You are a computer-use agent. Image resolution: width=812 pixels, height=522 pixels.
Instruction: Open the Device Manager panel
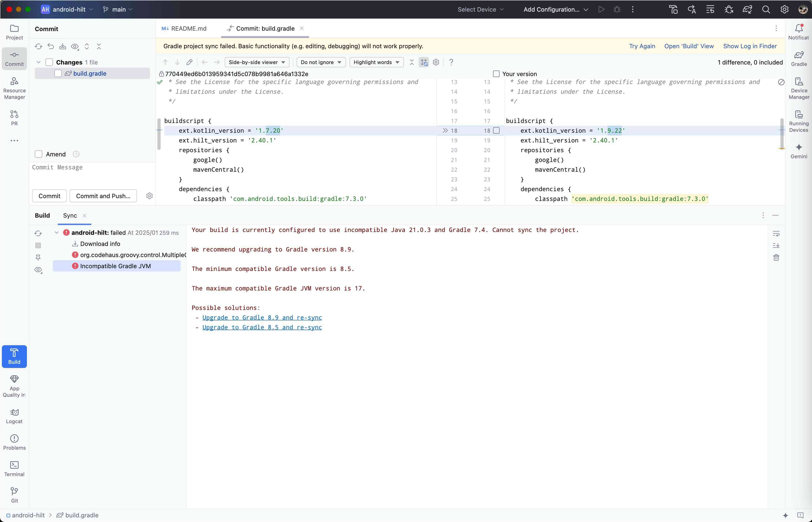point(799,88)
